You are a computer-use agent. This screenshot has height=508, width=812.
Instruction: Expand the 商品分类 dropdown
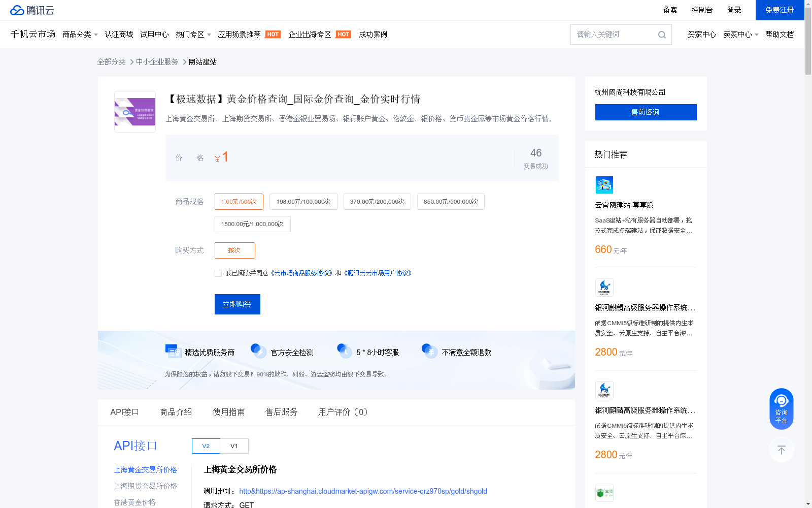coord(80,35)
